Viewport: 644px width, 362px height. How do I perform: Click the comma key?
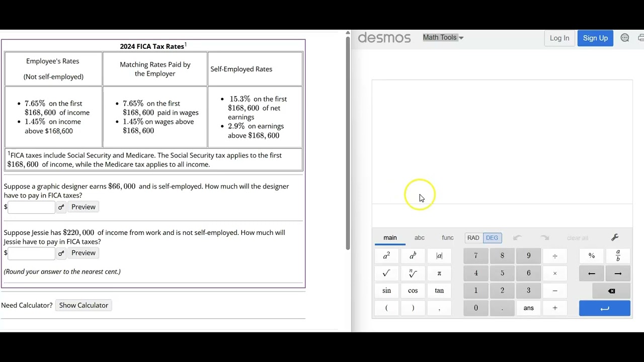click(x=439, y=308)
